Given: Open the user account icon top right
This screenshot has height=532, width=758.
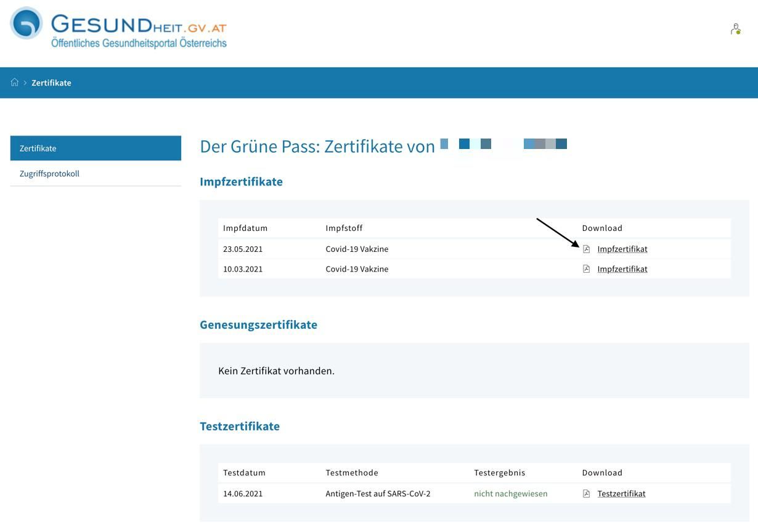Looking at the screenshot, I should (735, 28).
